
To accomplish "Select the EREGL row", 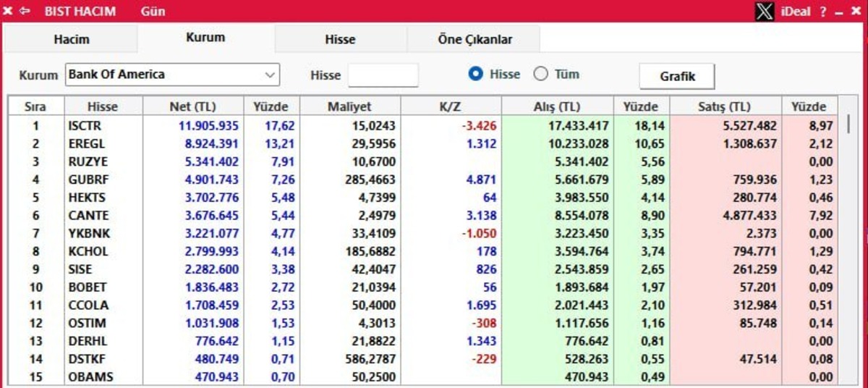I will coord(423,143).
